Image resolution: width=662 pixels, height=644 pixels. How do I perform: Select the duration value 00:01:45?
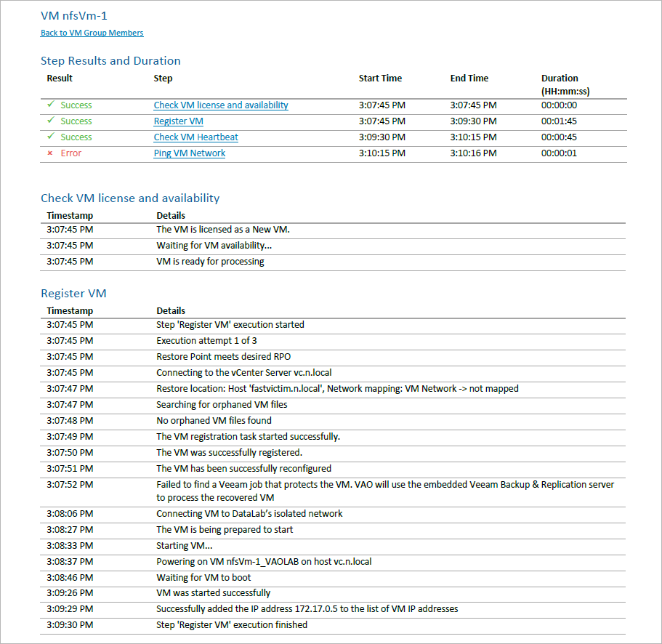pyautogui.click(x=559, y=121)
